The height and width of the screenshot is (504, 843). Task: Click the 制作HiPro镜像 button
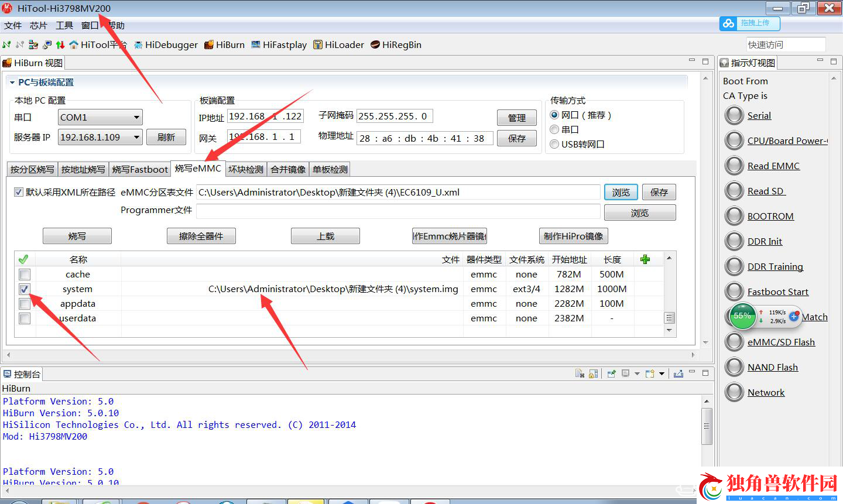point(574,236)
